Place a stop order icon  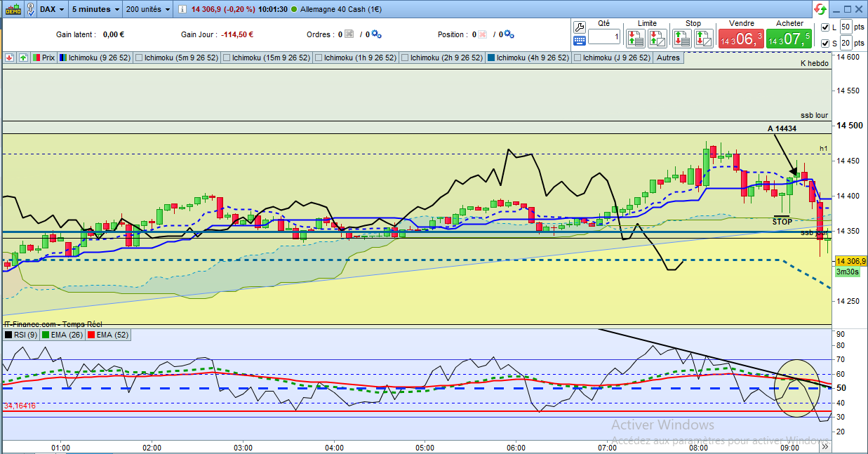pos(681,38)
